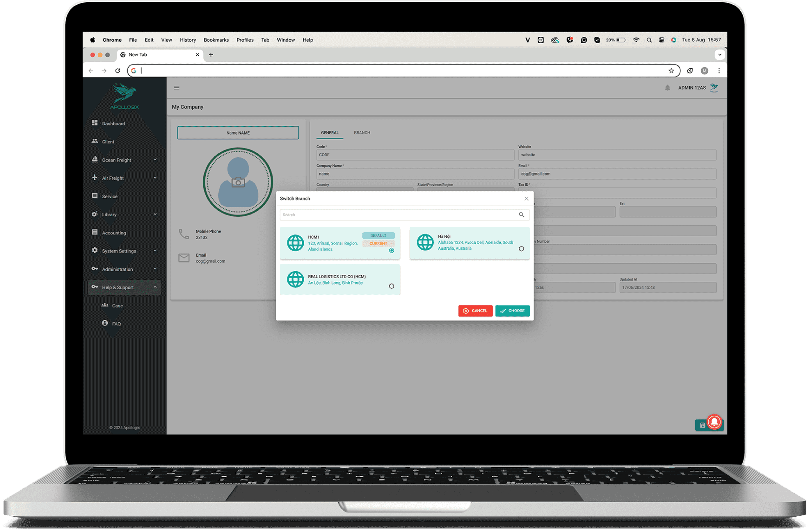Open the Profiles menu
809x532 pixels.
click(x=245, y=40)
